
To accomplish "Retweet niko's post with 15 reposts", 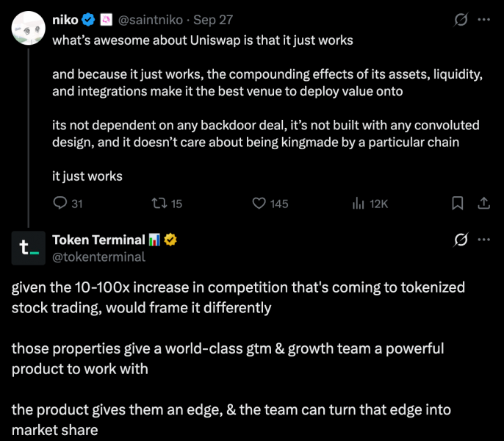I will (x=159, y=204).
